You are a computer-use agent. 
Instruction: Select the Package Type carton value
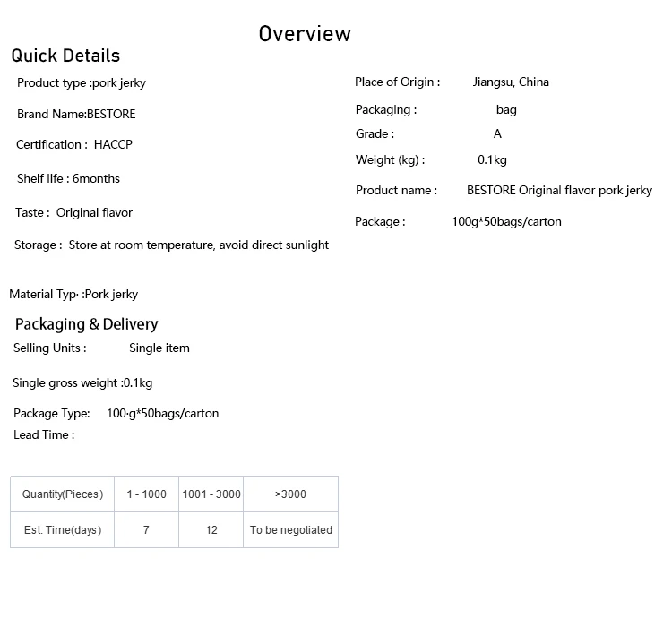[x=163, y=413]
